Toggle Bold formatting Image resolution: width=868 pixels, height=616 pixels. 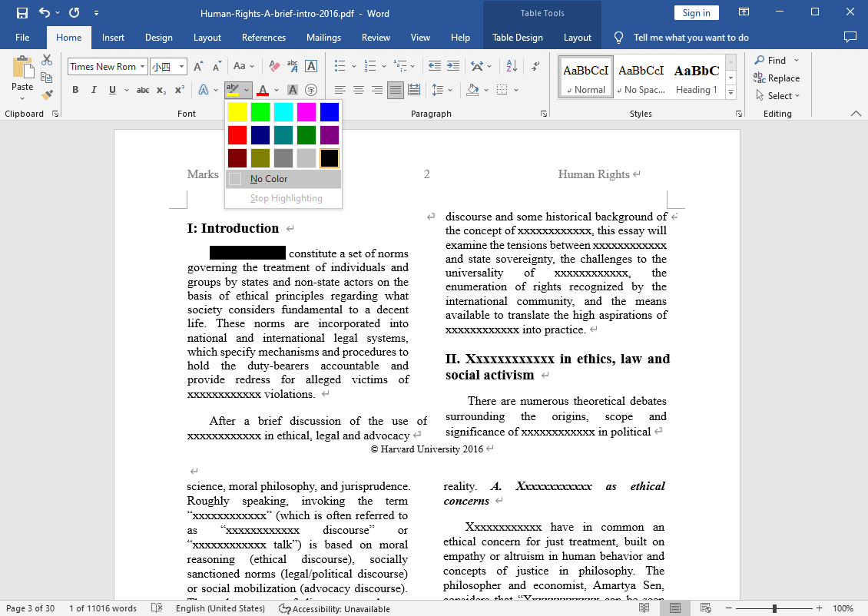pyautogui.click(x=75, y=90)
